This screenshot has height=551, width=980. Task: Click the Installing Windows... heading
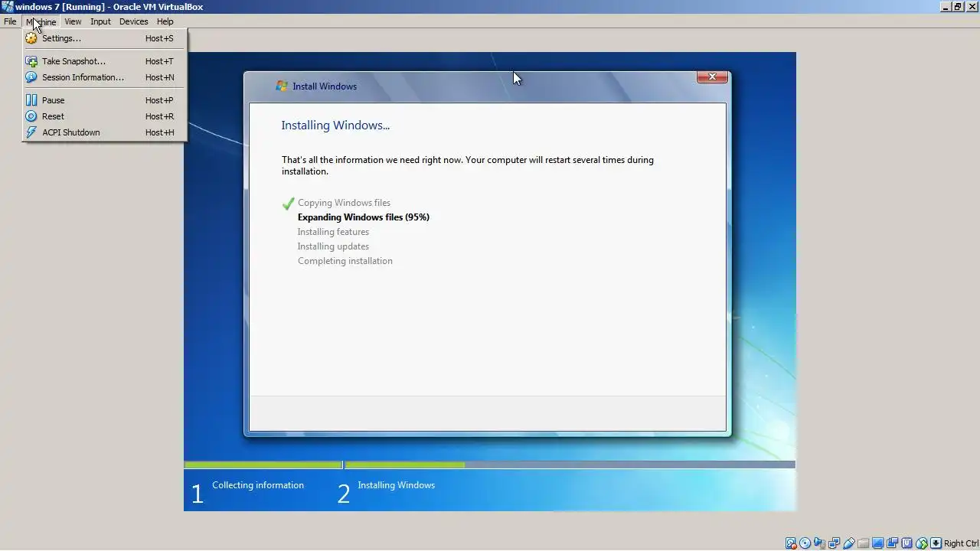[x=335, y=126]
